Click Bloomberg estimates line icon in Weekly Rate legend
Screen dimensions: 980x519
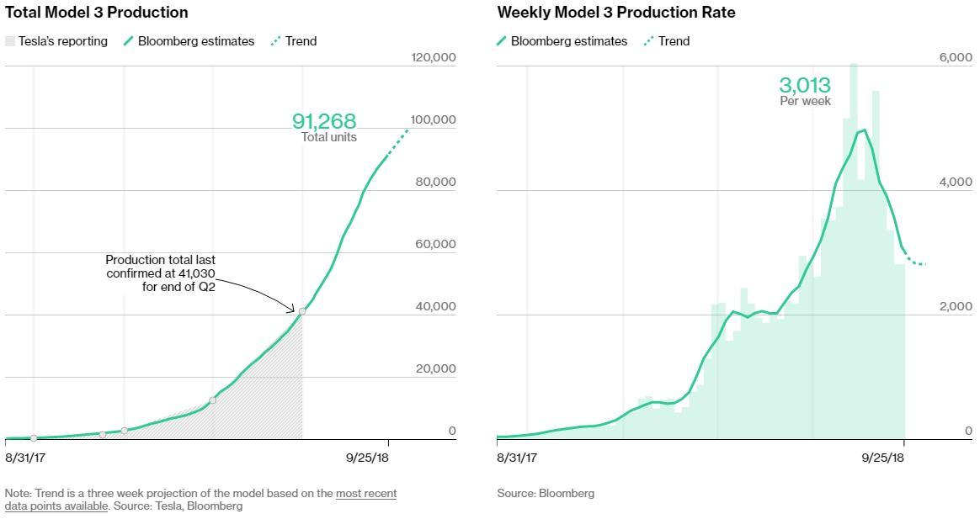(x=502, y=41)
